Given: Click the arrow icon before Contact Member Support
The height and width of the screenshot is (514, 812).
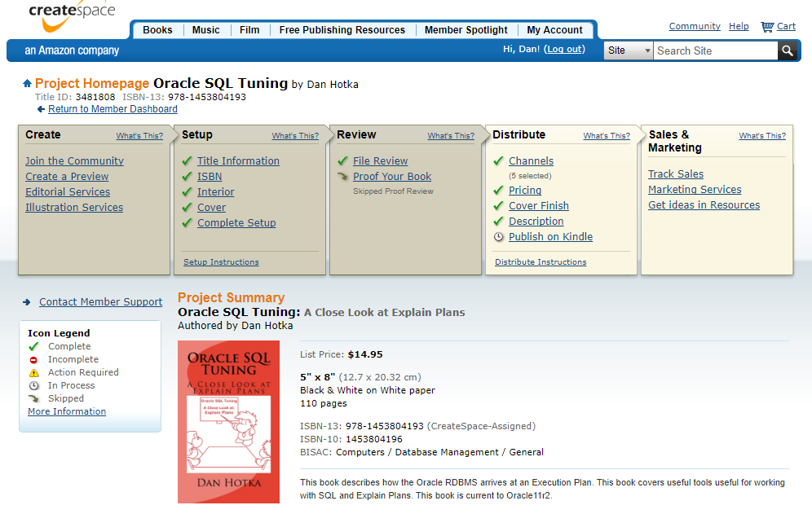Looking at the screenshot, I should [26, 302].
